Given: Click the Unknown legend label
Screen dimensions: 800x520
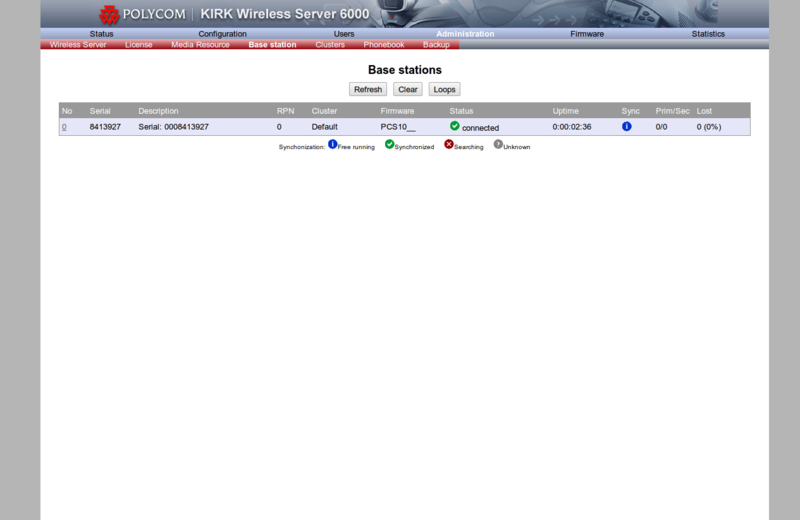Looking at the screenshot, I should (517, 147).
